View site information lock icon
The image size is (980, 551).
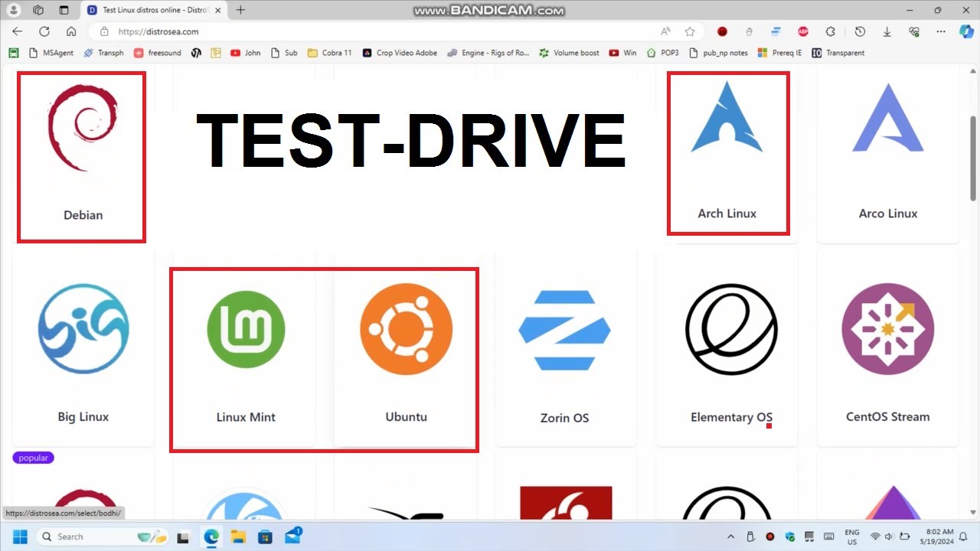click(105, 31)
